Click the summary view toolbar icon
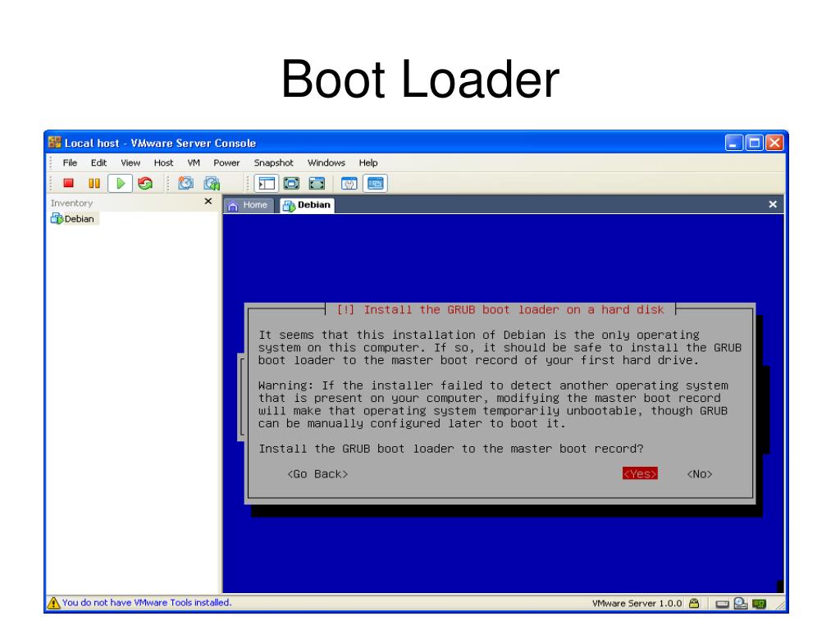Image resolution: width=840 pixels, height=630 pixels. pyautogui.click(x=349, y=183)
